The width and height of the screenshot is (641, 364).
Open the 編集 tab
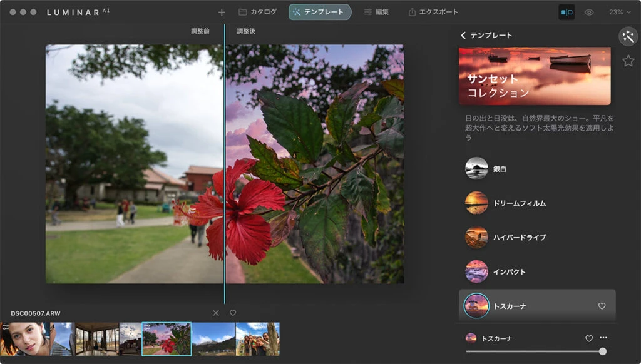pos(376,12)
